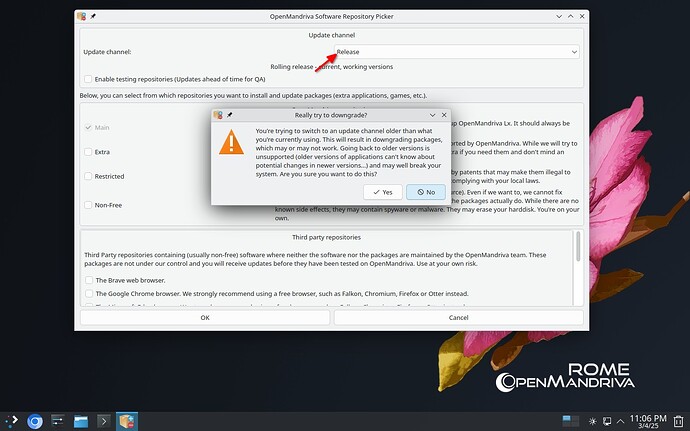The width and height of the screenshot is (690, 431).
Task: Click the brightness icon in system tray
Action: [594, 420]
